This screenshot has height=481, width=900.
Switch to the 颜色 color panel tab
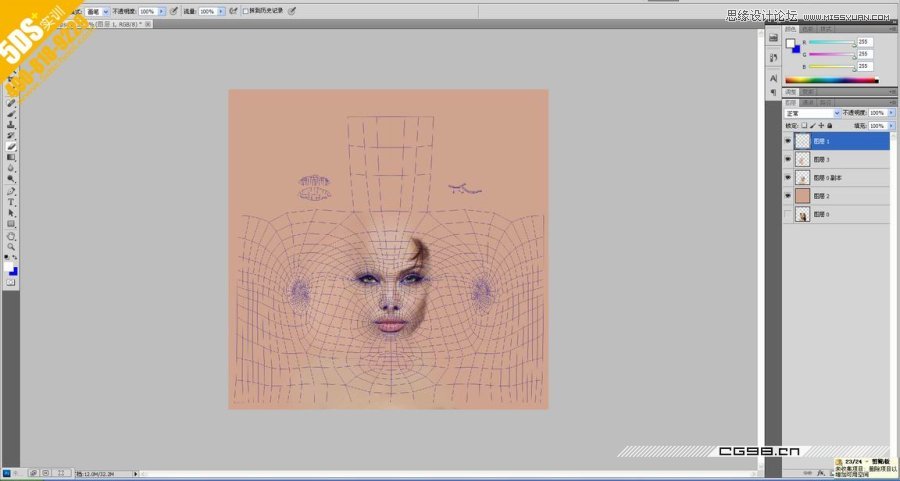coord(790,30)
